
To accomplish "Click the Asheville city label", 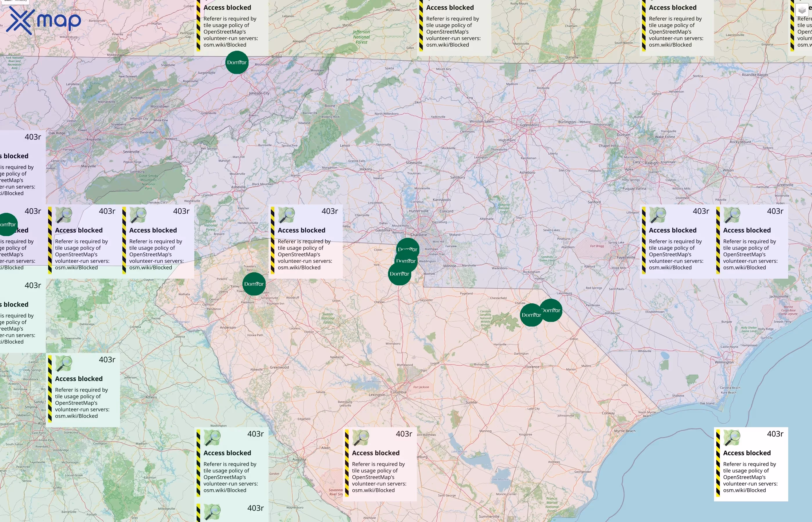I will click(238, 187).
